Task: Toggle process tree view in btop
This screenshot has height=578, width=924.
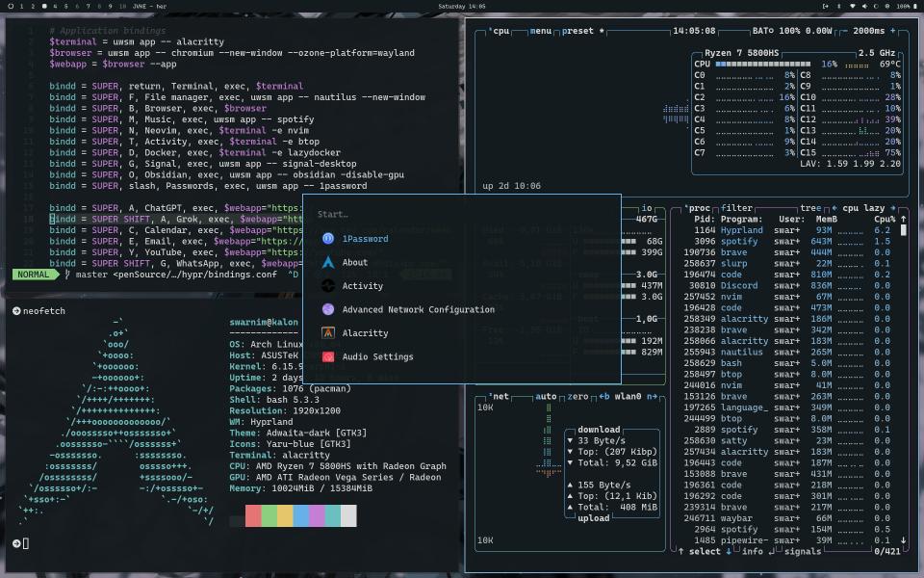Action: [810, 208]
